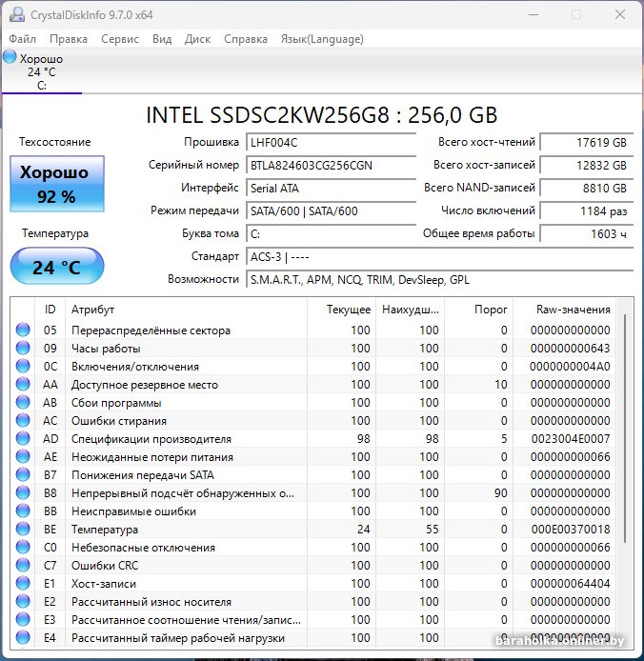Screen dimensions: 644x661
Task: Click status orb for AB Сбои программы
Action: click(23, 402)
